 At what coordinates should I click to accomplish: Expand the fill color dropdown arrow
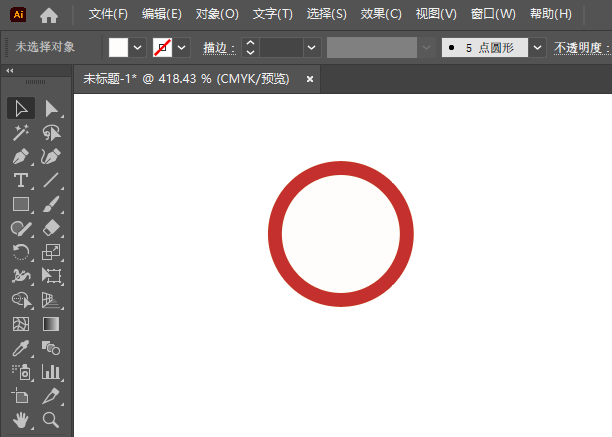pyautogui.click(x=137, y=48)
